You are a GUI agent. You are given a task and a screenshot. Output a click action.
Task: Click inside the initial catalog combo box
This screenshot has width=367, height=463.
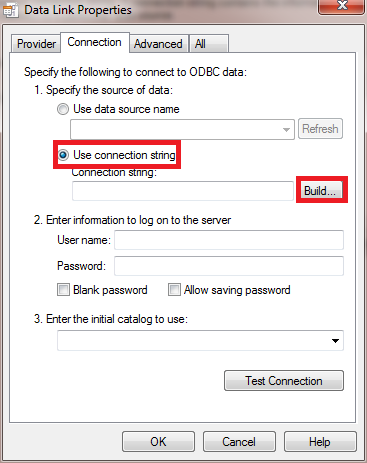tap(200, 341)
